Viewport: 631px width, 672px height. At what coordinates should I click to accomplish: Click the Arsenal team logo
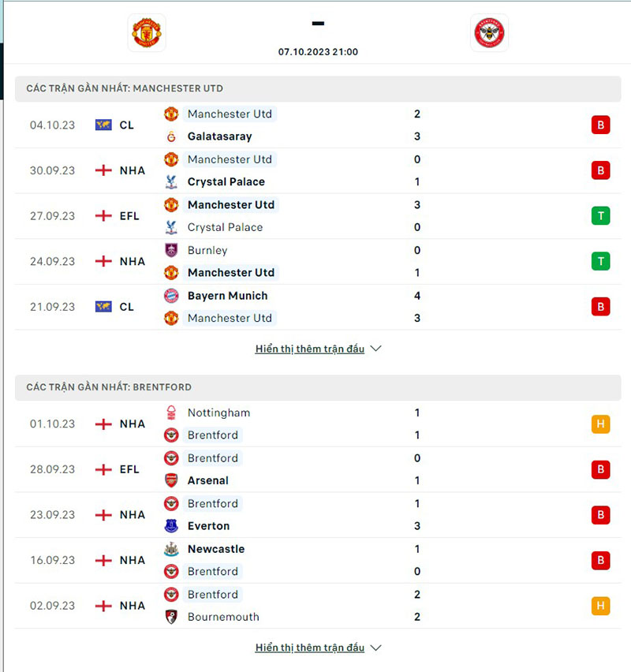(171, 480)
